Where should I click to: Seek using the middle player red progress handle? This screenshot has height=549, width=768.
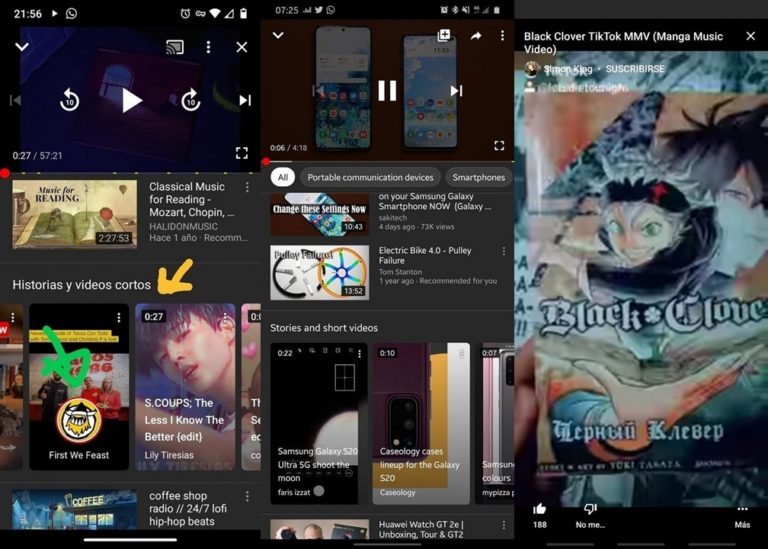click(x=266, y=161)
